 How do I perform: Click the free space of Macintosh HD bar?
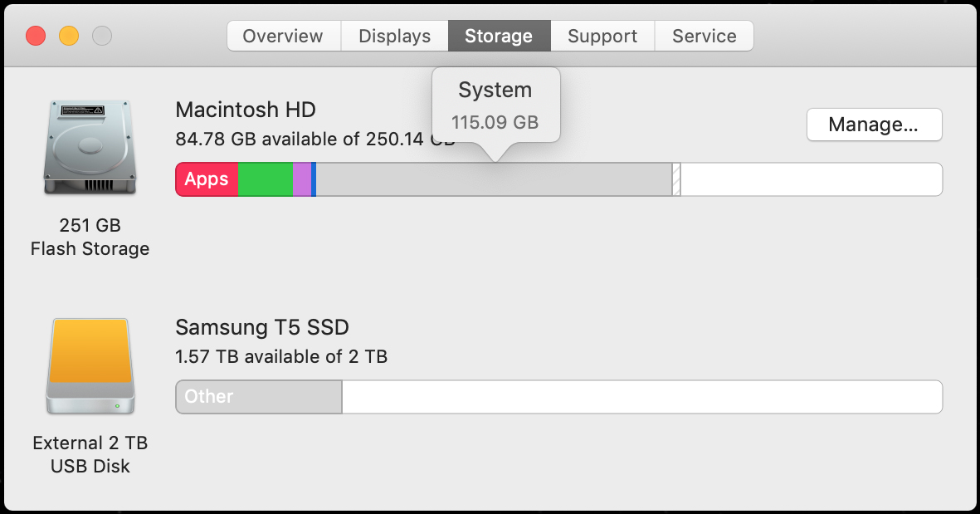pyautogui.click(x=811, y=180)
